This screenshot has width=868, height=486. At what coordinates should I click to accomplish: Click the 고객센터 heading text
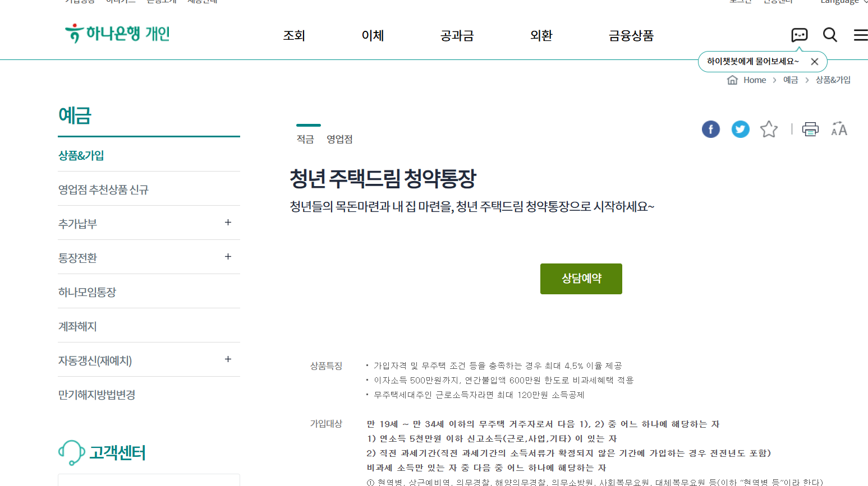(118, 452)
